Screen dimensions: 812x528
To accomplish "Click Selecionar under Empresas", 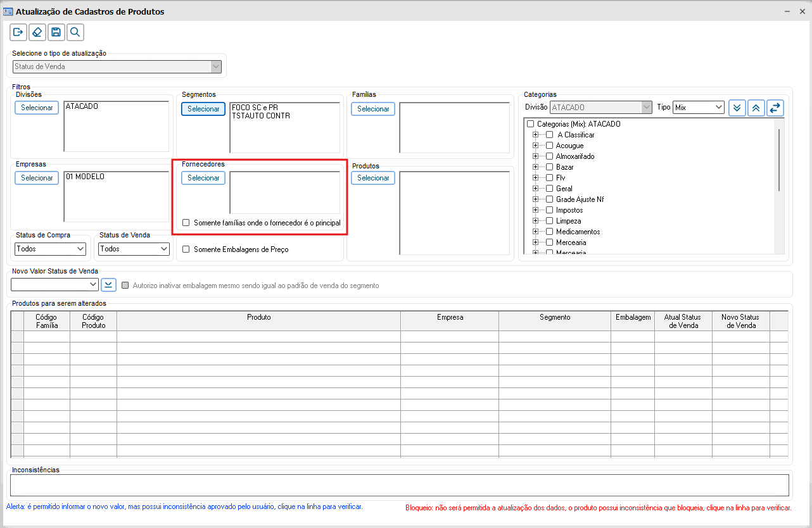I will pos(37,178).
